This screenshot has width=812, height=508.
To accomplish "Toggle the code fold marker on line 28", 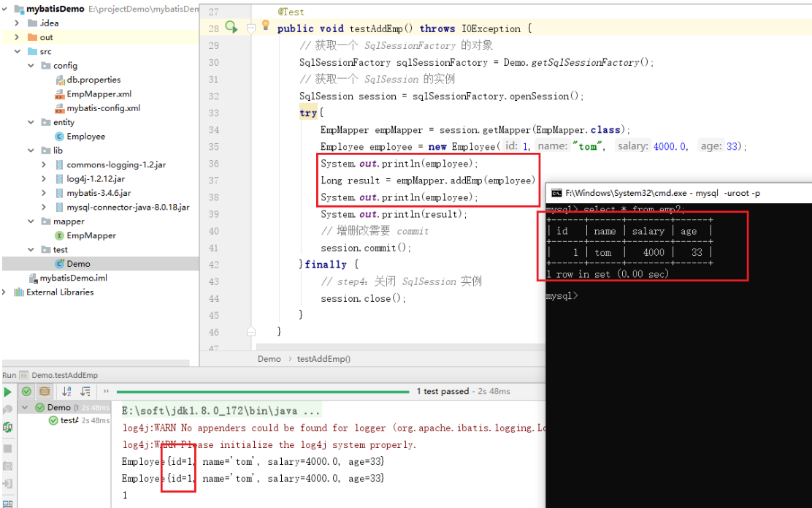I will 251,28.
